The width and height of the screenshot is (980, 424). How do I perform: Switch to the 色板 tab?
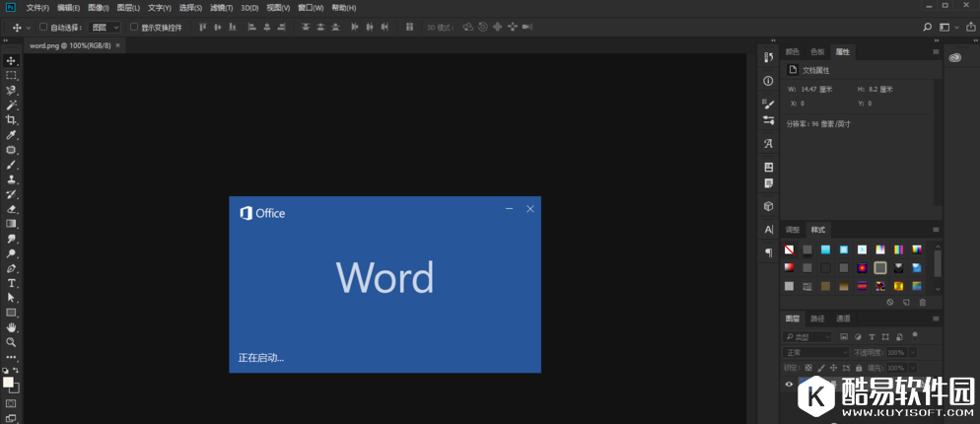[817, 51]
